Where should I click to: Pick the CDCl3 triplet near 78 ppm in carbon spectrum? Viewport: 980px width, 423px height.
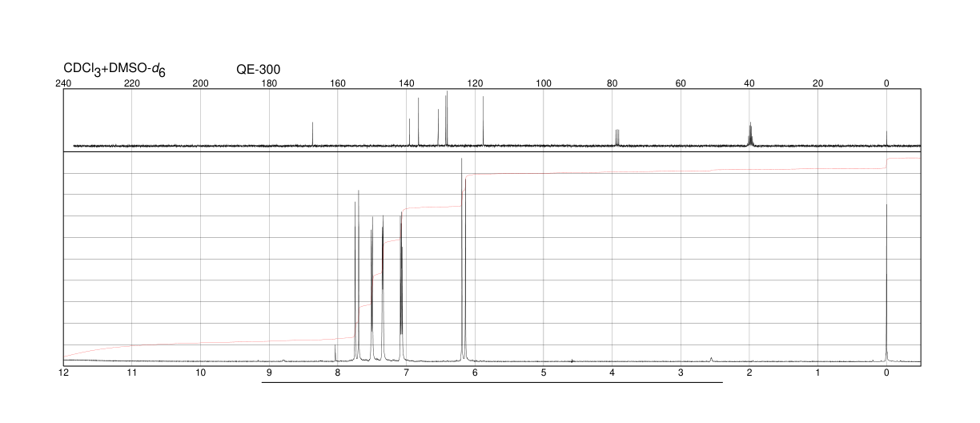pyautogui.click(x=617, y=138)
